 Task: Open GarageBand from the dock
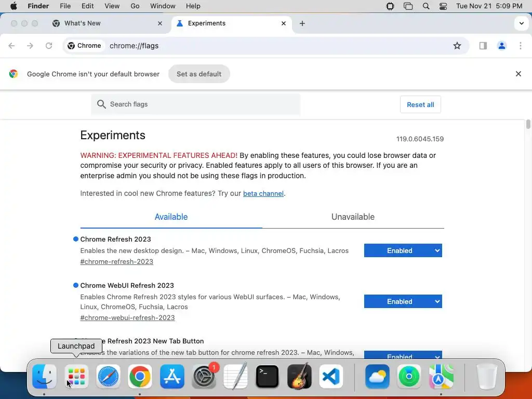pos(299,376)
